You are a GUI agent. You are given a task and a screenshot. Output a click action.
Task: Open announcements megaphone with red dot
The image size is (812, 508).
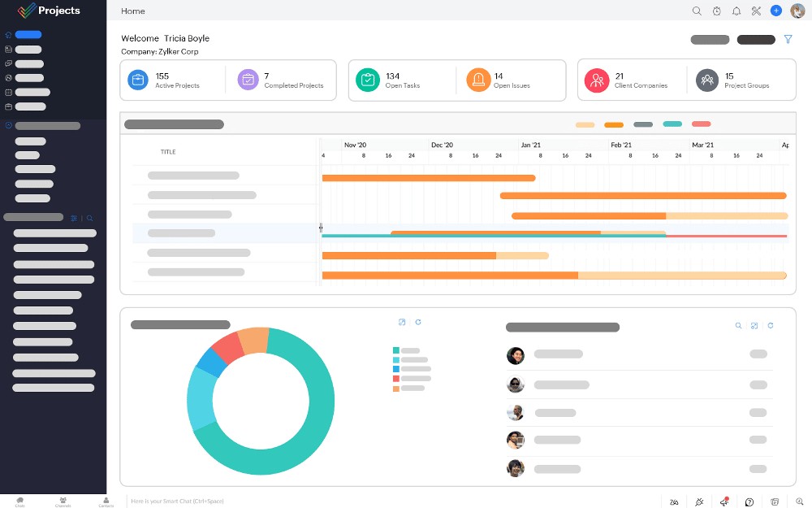tap(724, 501)
